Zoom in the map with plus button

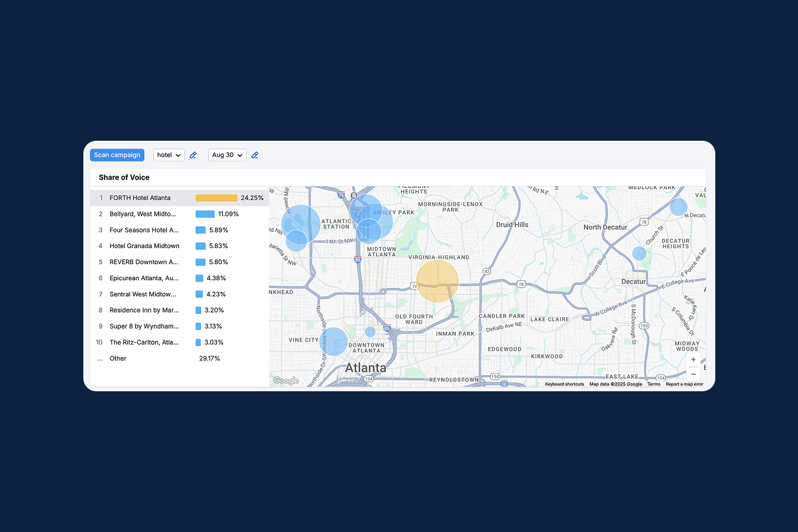693,360
